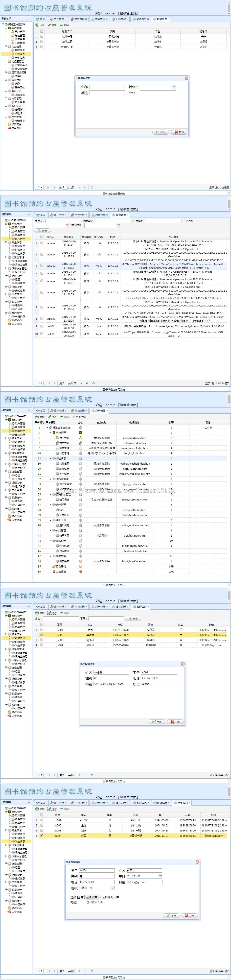Click 按钮管理 in the menu management toolbar
This screenshot has width=231, height=980.
pos(79,417)
